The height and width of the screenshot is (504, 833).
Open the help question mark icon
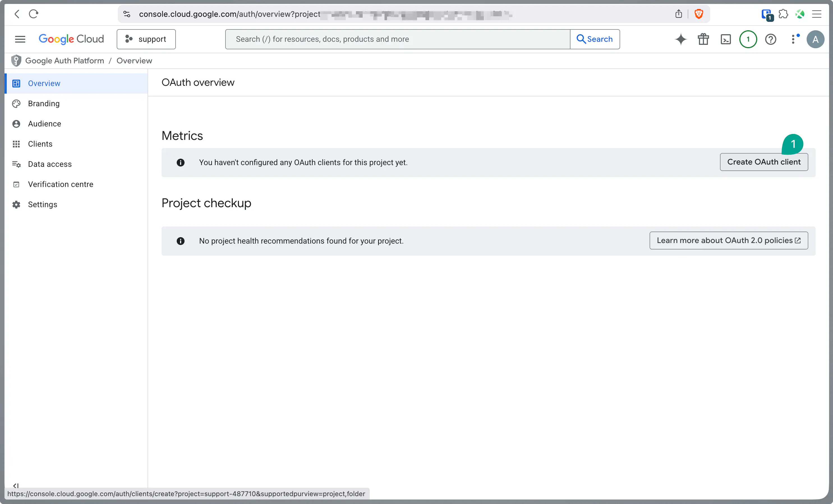[770, 39]
